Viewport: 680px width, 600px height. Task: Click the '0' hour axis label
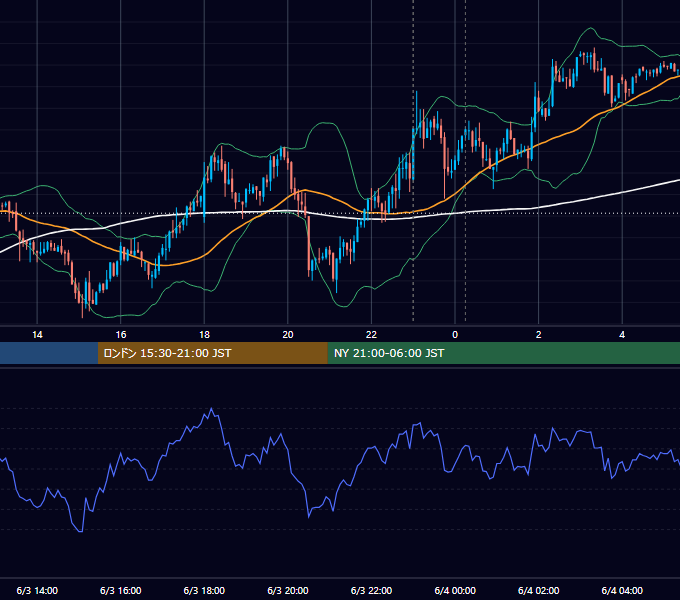coord(455,335)
